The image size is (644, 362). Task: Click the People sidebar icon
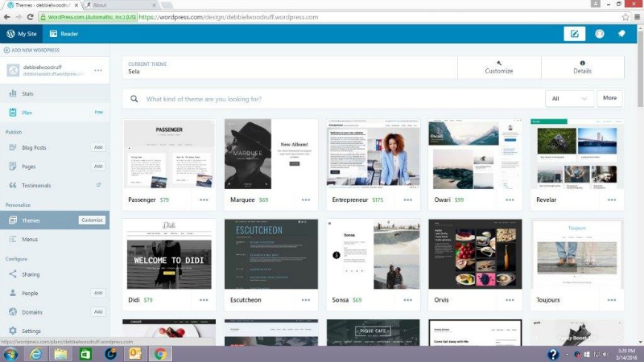13,293
